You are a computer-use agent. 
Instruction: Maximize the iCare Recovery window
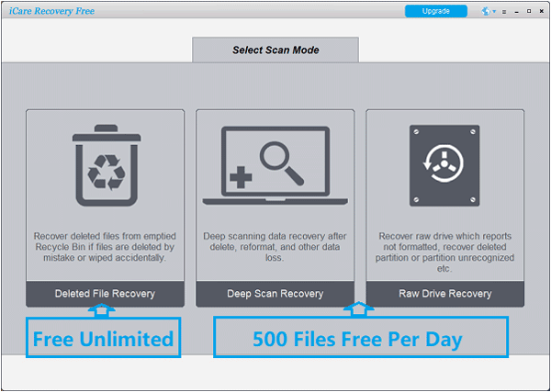529,11
